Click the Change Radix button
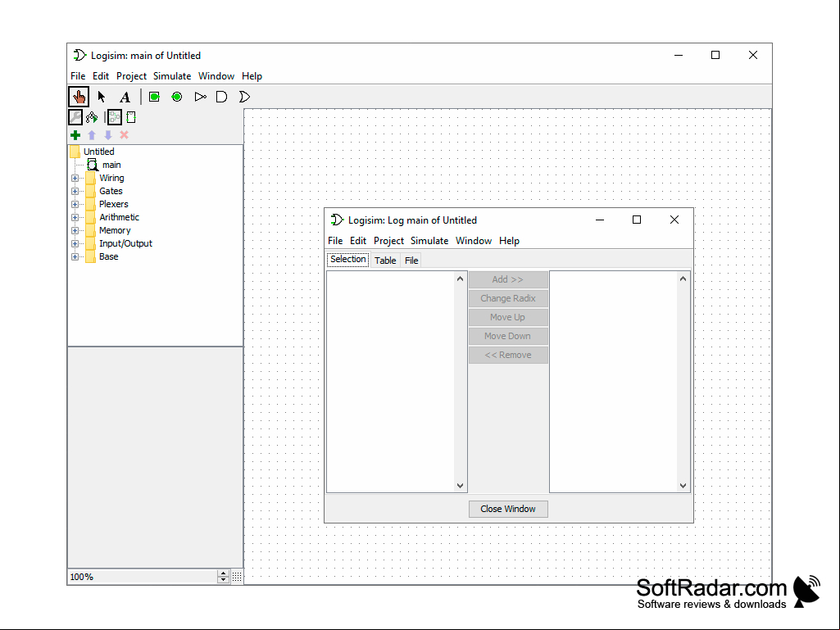 [508, 298]
